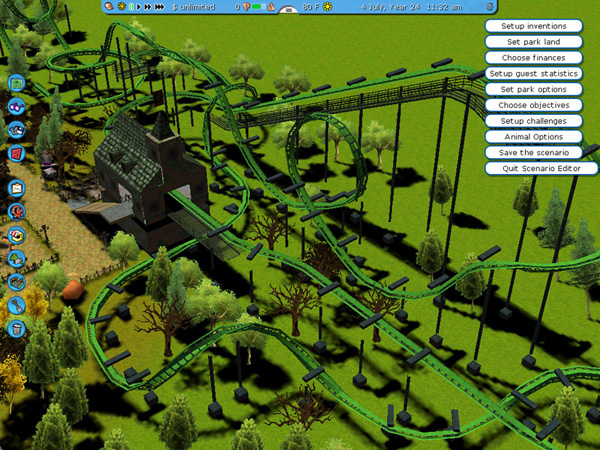The width and height of the screenshot is (600, 450).
Task: Click the thumbs-down rating icon
Action: pyautogui.click(x=246, y=7)
